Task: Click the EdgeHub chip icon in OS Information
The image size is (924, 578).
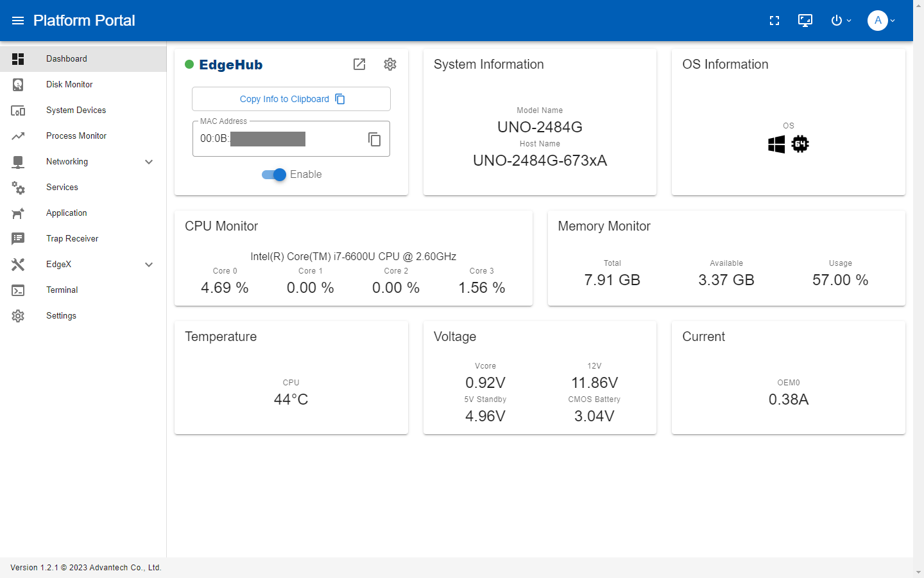Action: pyautogui.click(x=800, y=144)
